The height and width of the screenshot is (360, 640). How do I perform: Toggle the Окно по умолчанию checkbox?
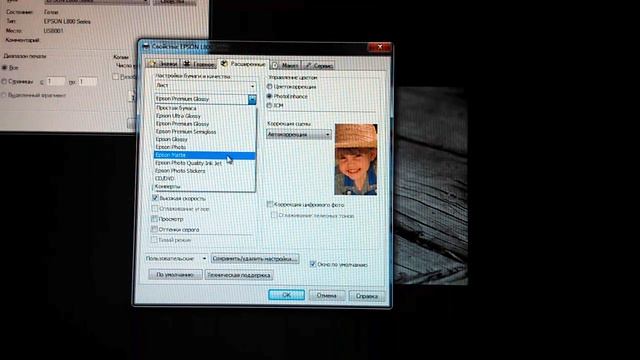313,264
